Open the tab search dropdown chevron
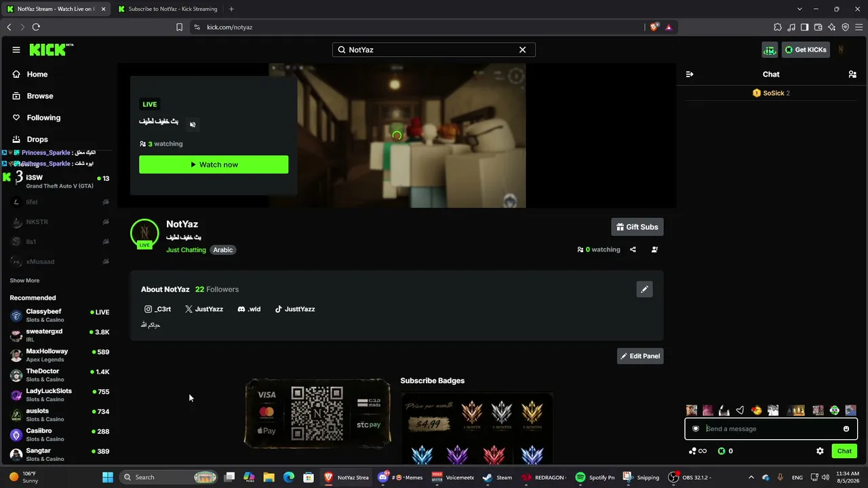This screenshot has width=868, height=488. pos(800,9)
